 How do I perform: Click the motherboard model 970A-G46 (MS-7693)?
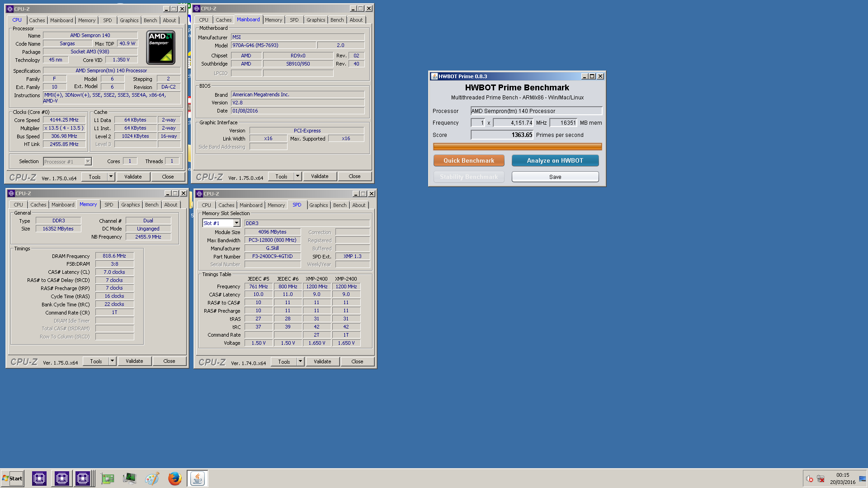(x=274, y=45)
